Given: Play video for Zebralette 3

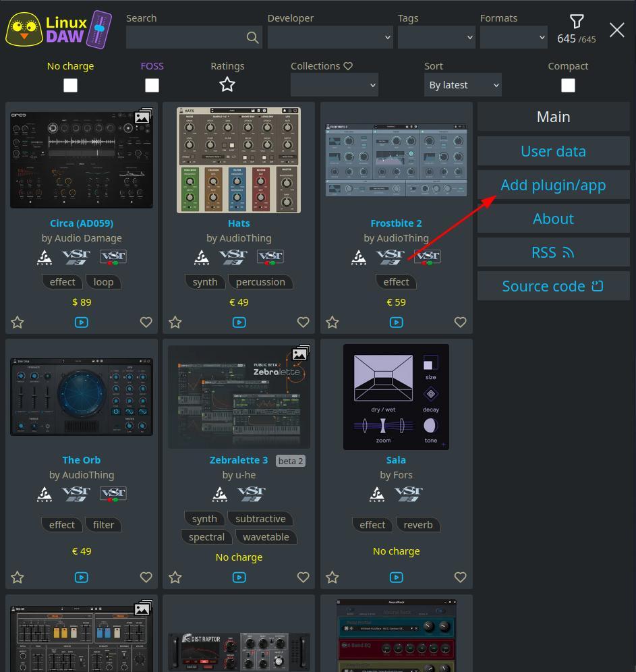Looking at the screenshot, I should pos(239,578).
